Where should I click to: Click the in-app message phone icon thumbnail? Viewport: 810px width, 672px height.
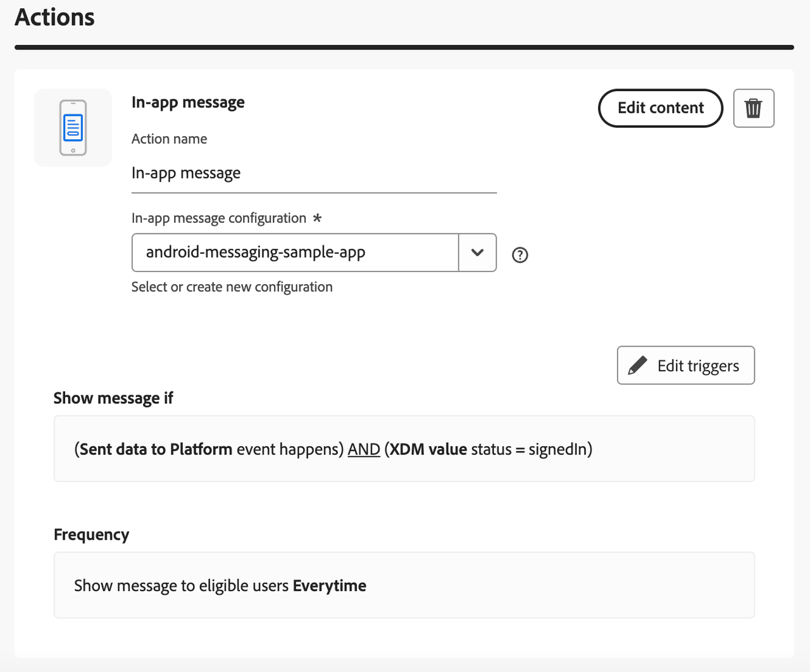tap(73, 127)
